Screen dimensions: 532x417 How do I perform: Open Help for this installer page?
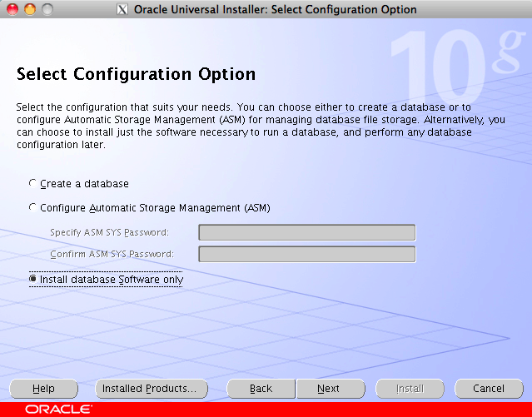pyautogui.click(x=43, y=389)
